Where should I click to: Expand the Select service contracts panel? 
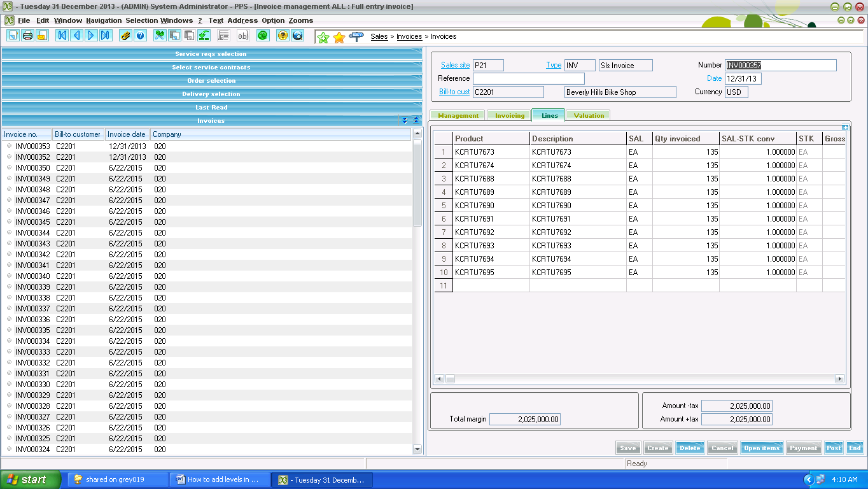point(211,67)
